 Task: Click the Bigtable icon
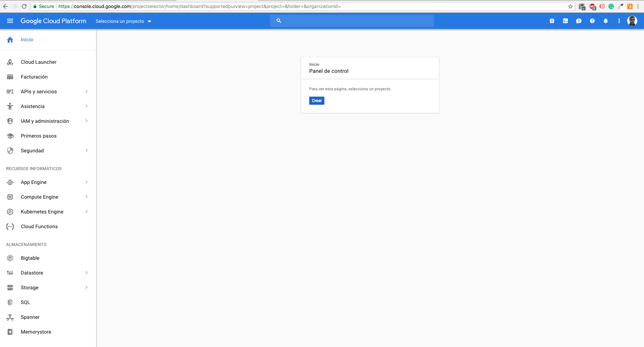click(x=10, y=258)
